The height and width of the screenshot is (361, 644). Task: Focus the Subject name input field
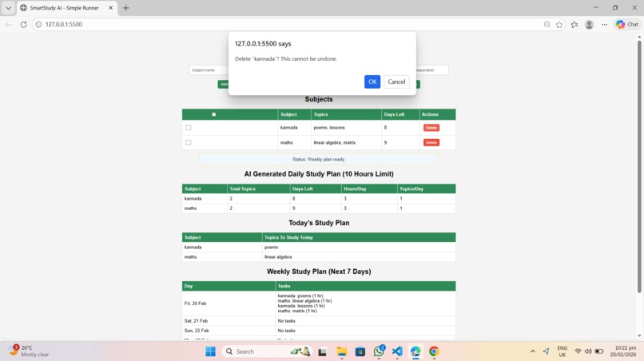[209, 70]
